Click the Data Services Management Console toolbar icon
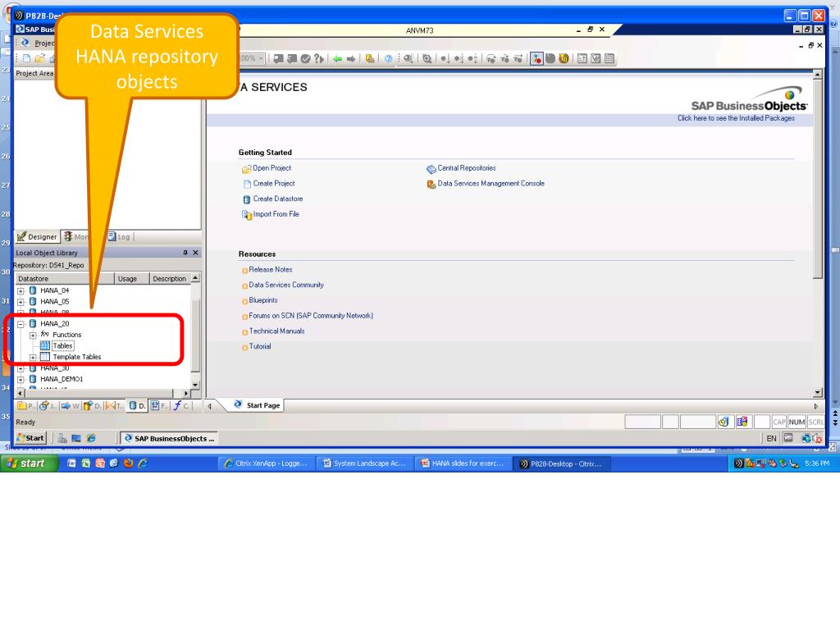840x630 pixels. point(370,59)
